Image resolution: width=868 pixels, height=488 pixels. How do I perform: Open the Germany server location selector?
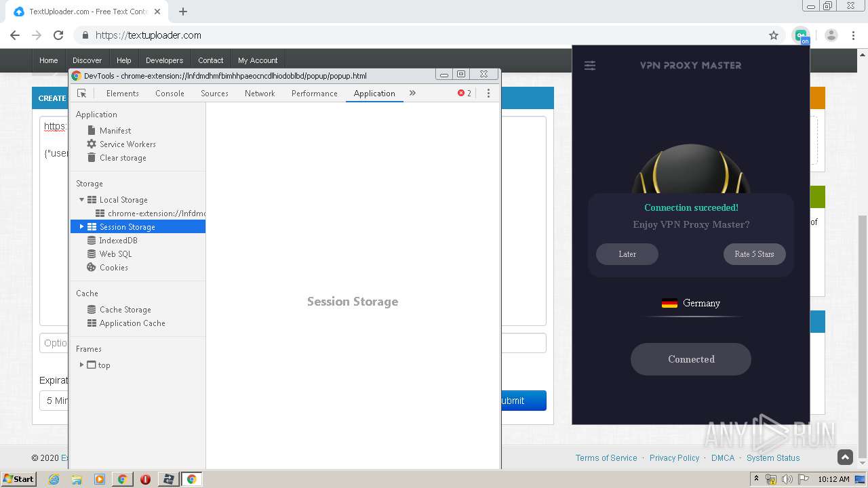coord(691,304)
